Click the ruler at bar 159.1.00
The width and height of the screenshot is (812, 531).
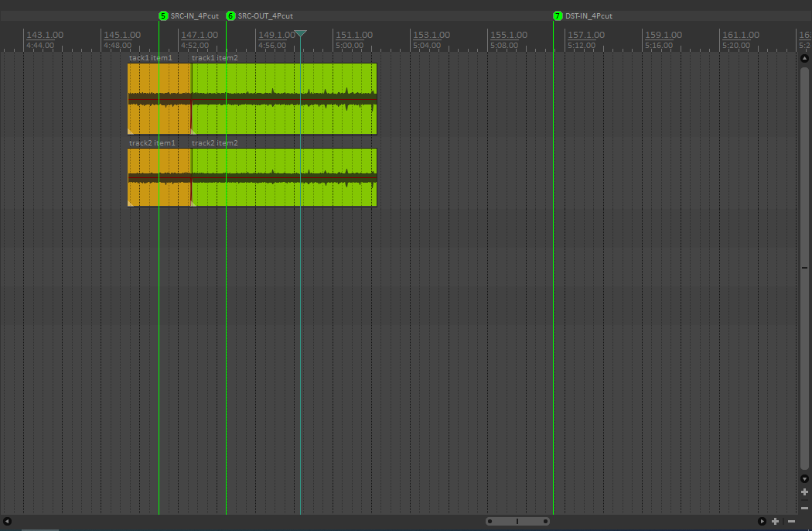coord(663,36)
